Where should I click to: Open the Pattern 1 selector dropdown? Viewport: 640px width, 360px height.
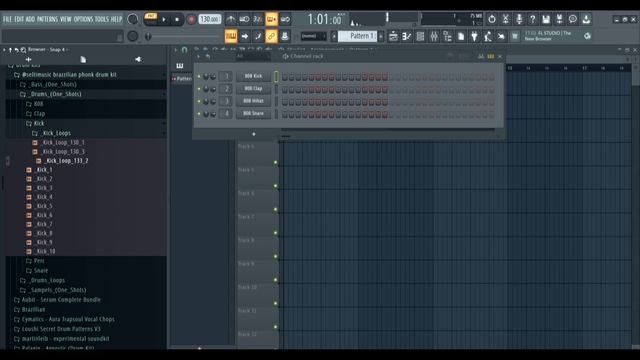pos(357,36)
